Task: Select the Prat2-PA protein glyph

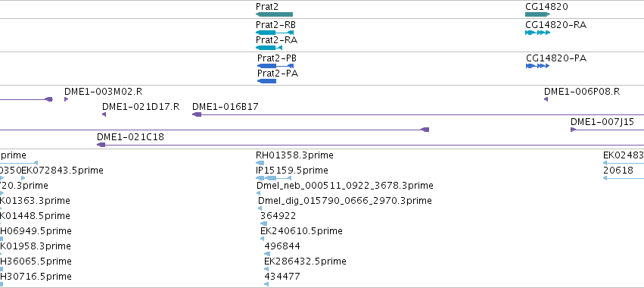Action: tap(266, 81)
